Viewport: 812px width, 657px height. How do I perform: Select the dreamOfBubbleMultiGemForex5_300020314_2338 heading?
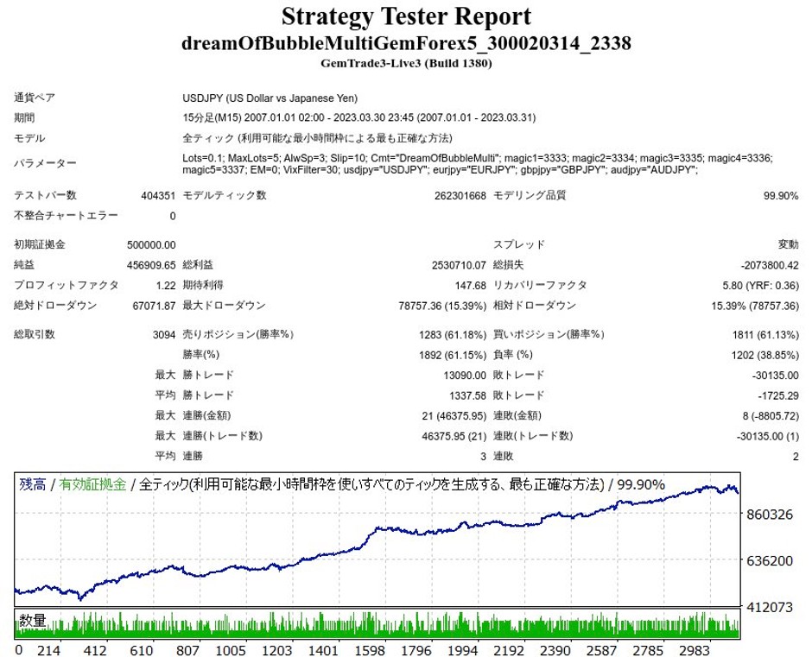pyautogui.click(x=406, y=43)
